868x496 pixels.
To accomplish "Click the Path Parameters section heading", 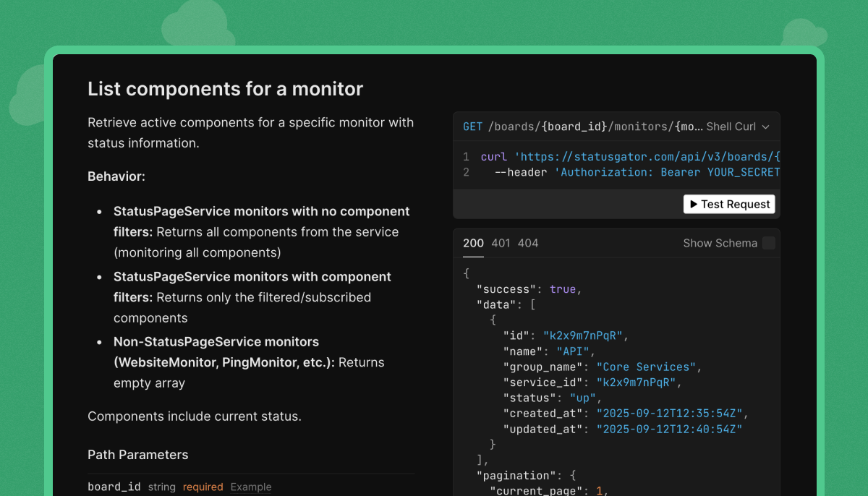I will click(x=137, y=455).
